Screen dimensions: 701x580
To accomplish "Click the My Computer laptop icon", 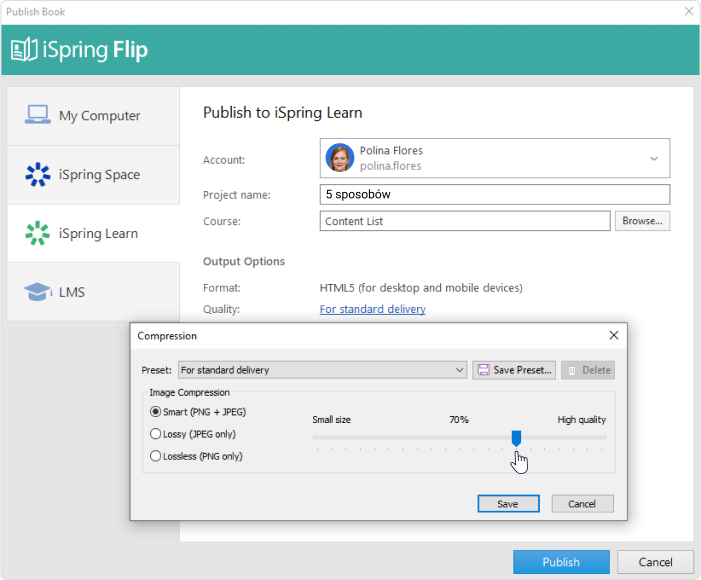I will [38, 114].
